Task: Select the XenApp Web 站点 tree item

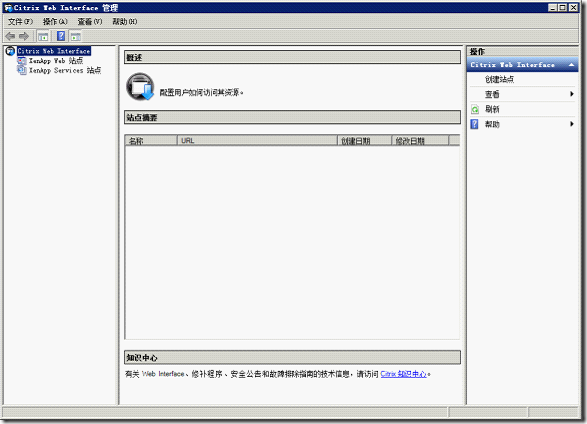Action: click(56, 61)
